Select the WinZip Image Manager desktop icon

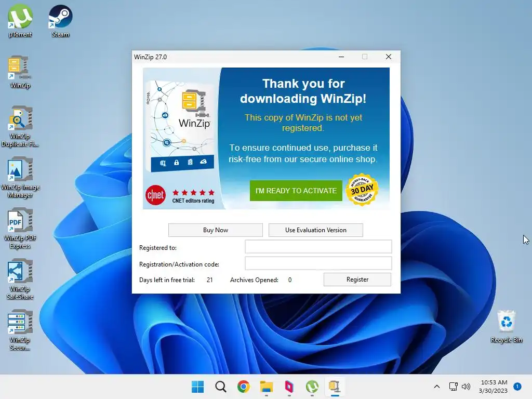[x=20, y=177]
